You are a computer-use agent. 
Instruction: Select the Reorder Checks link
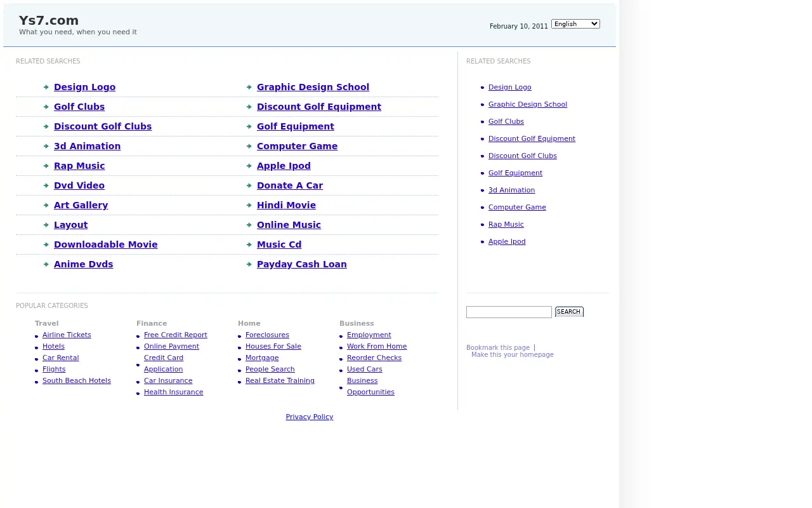(x=374, y=358)
